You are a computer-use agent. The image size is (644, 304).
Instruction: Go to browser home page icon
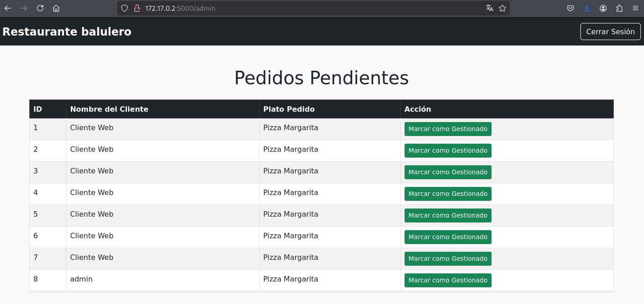click(56, 8)
